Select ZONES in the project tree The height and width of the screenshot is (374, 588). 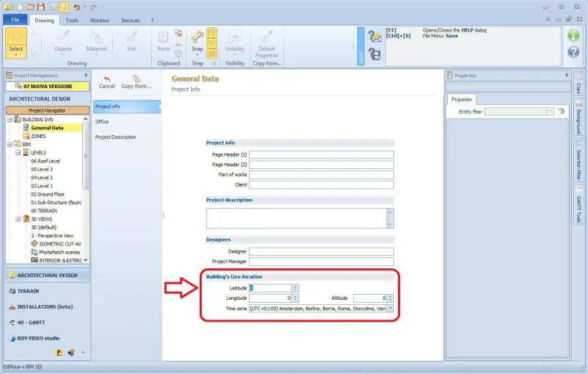click(38, 137)
